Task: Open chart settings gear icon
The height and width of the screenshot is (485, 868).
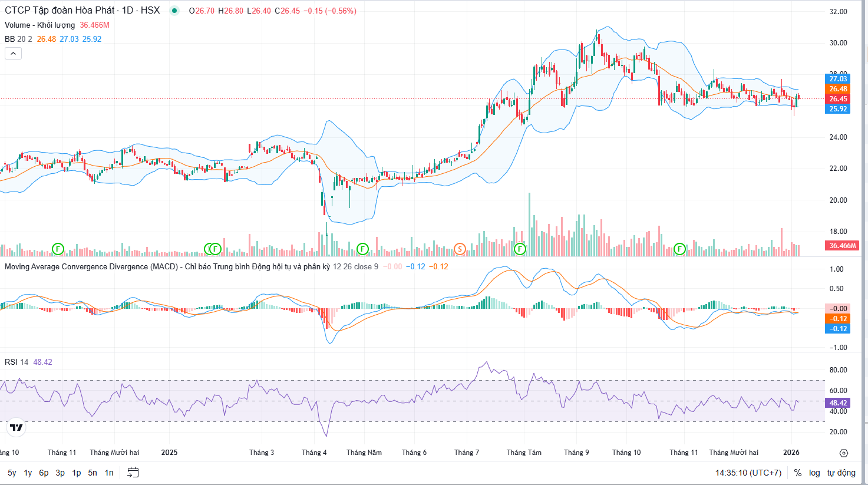Action: pos(844,453)
